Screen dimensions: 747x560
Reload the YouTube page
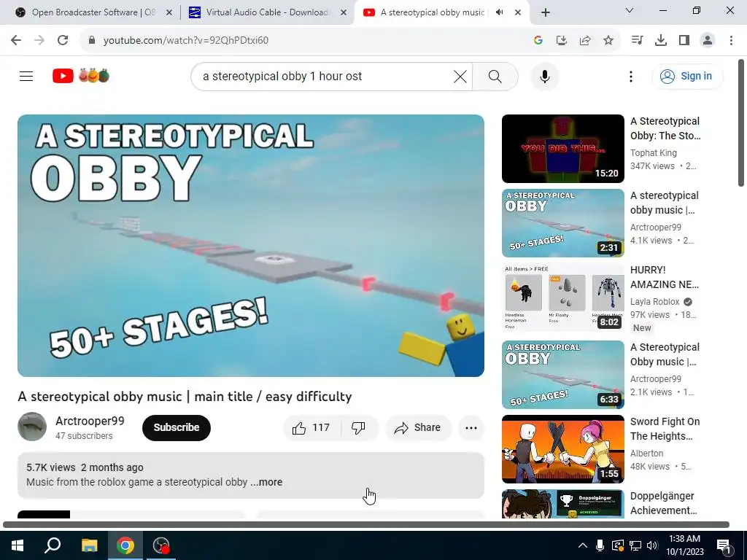pos(63,40)
